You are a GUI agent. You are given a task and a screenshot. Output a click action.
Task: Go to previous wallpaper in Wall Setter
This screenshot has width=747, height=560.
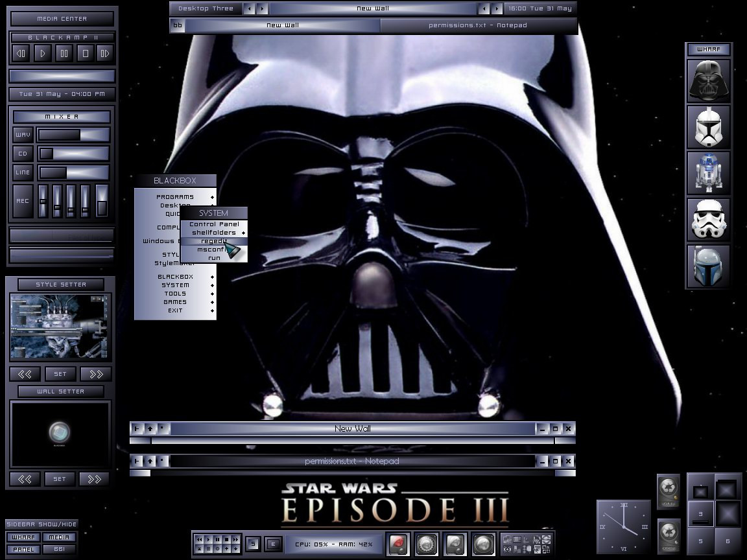click(x=25, y=479)
